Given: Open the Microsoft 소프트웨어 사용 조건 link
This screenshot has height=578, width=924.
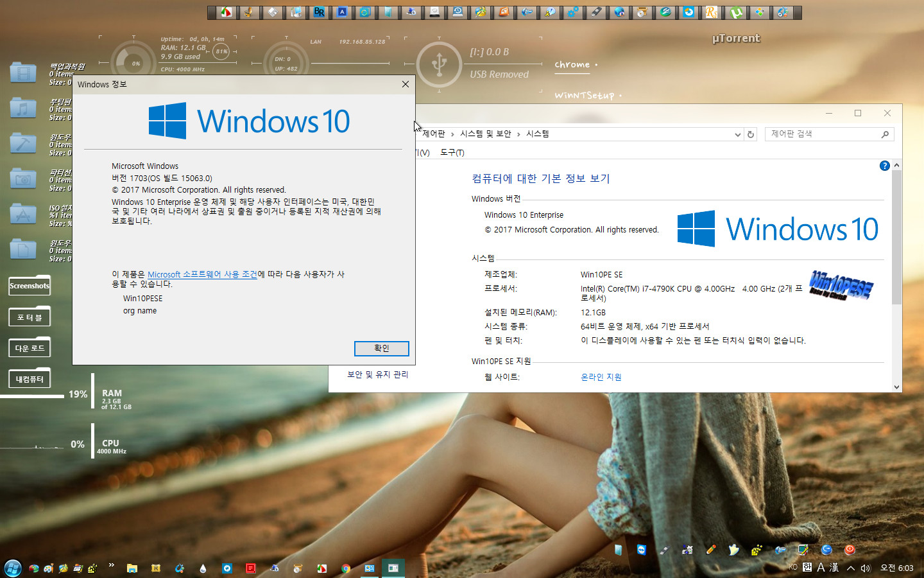Looking at the screenshot, I should (202, 274).
